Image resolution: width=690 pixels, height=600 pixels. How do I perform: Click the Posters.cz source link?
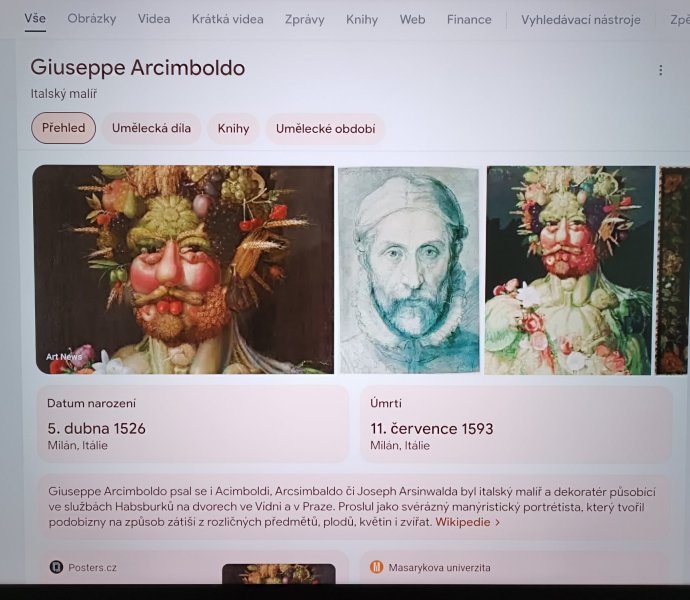point(92,567)
